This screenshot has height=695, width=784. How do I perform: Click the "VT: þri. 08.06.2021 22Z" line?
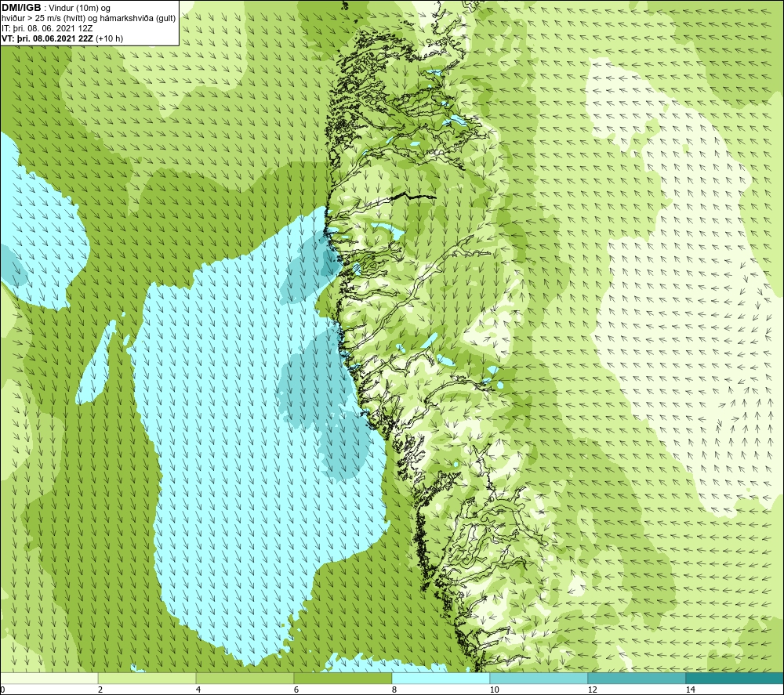(62, 38)
